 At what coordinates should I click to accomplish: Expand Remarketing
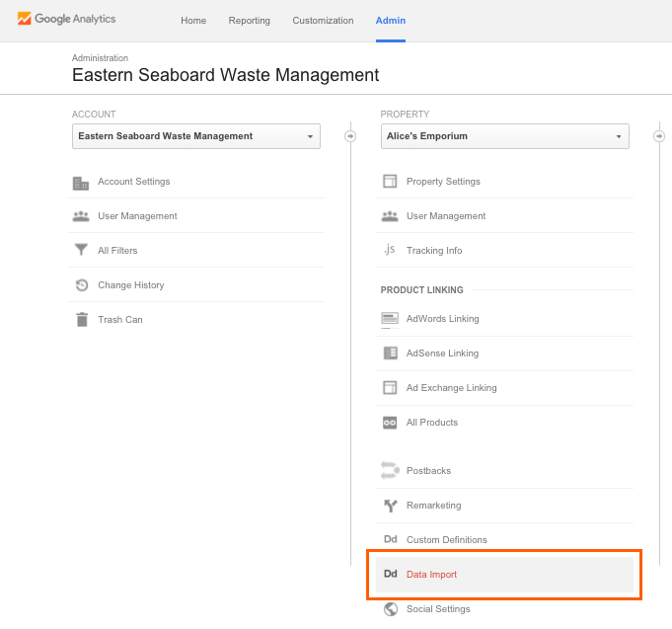click(434, 506)
